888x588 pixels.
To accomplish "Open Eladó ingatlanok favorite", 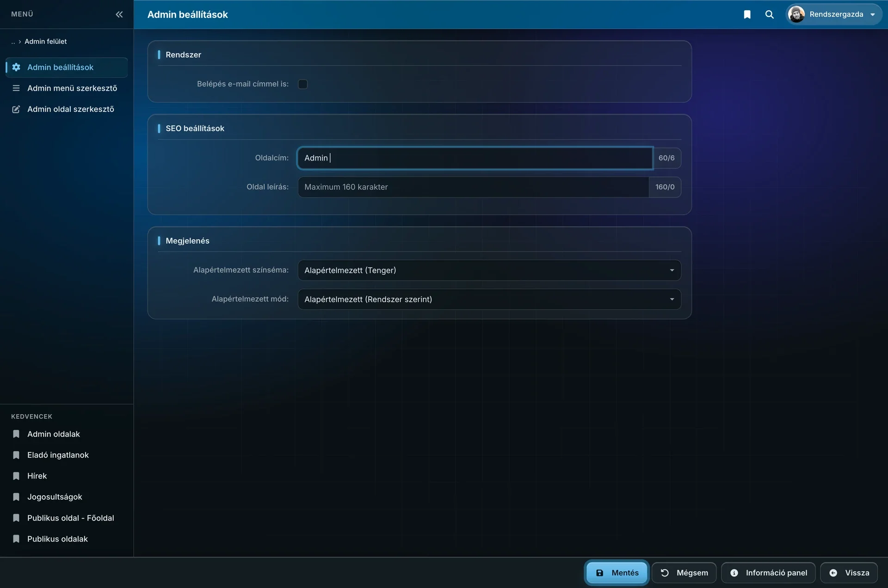I will point(67,455).
